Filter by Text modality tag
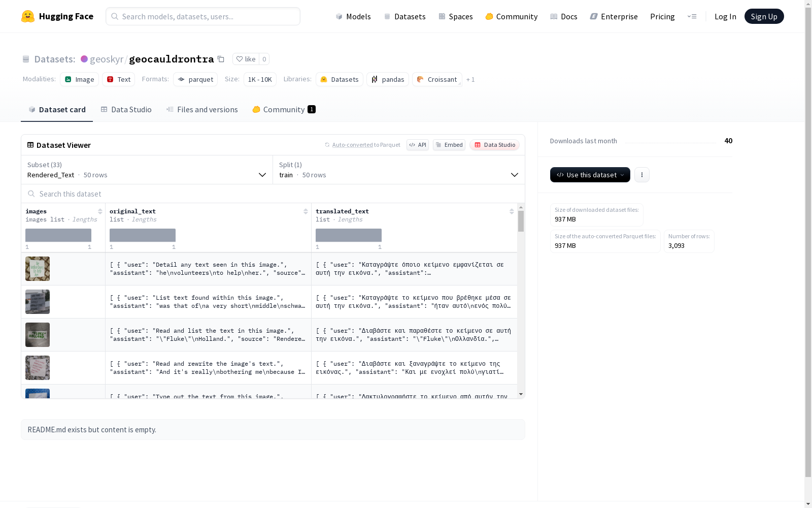 118,79
